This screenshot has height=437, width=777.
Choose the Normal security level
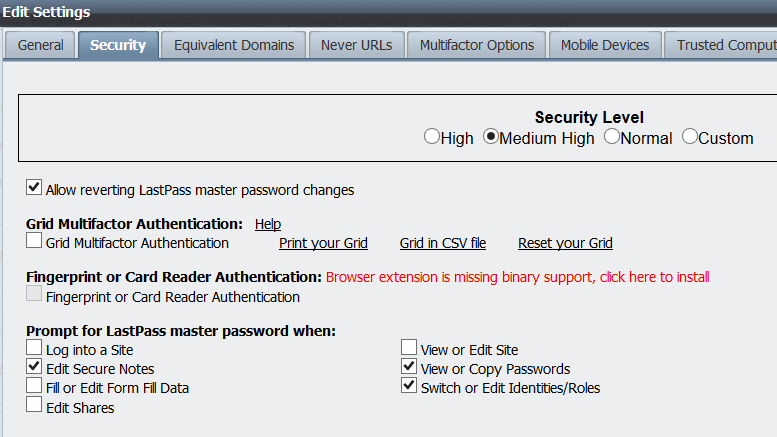(x=612, y=136)
